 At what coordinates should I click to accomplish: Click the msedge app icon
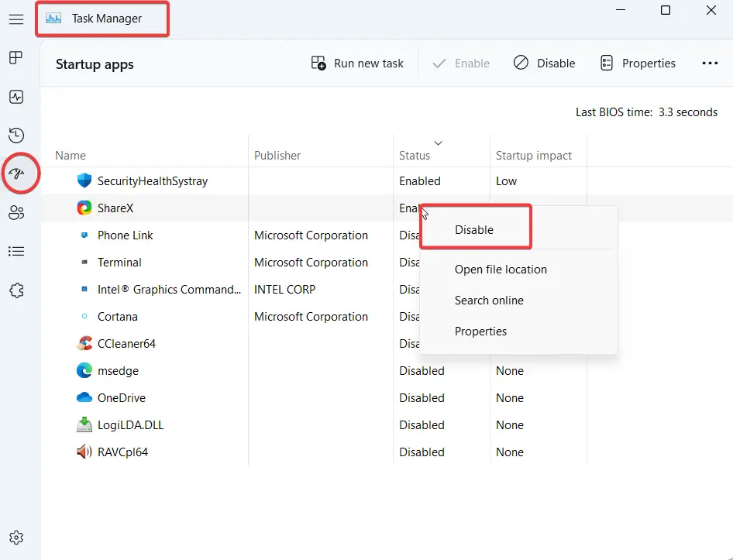[84, 370]
